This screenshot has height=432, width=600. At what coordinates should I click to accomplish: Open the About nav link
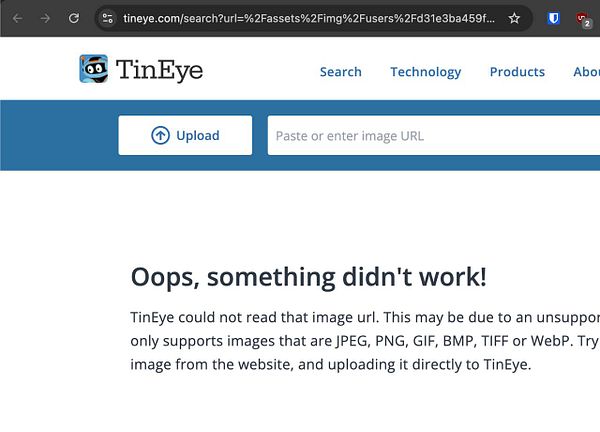586,72
